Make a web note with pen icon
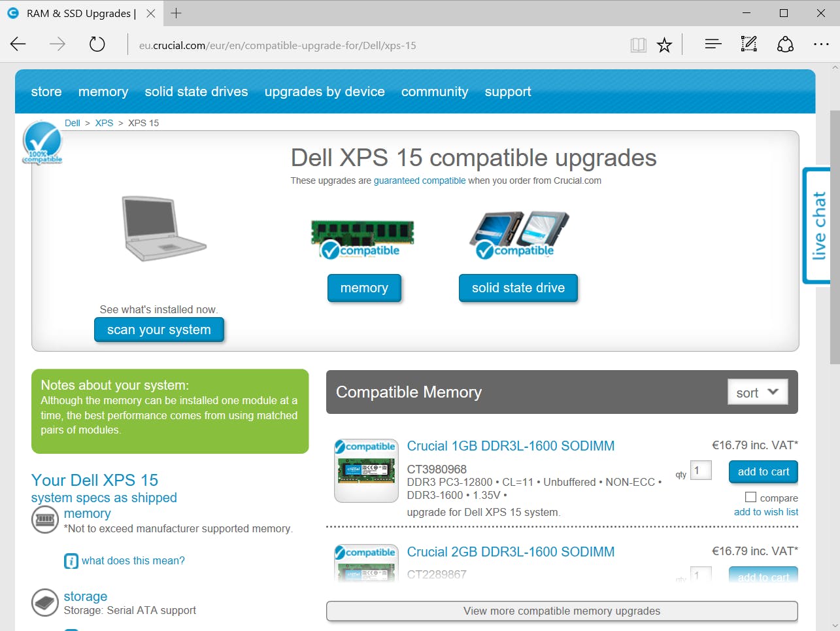 click(x=748, y=44)
